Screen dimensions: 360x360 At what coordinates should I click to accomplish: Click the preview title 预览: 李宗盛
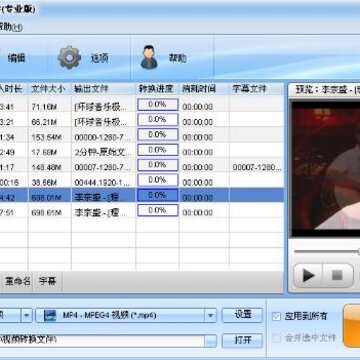[x=328, y=90]
